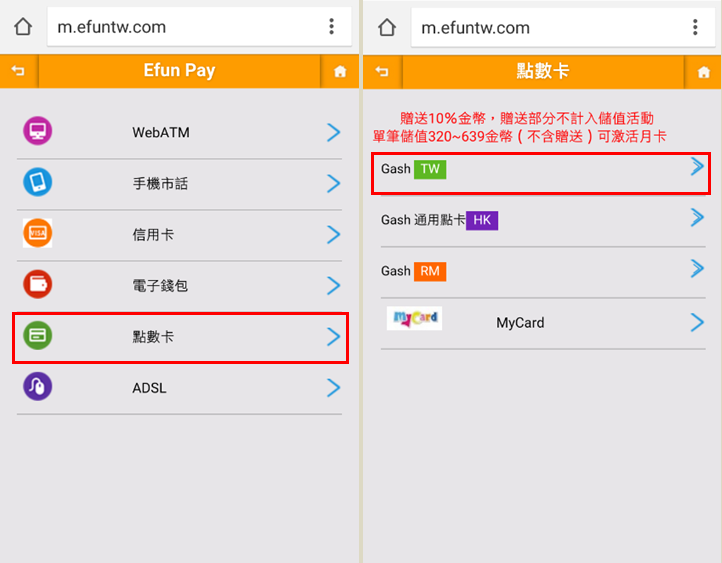Select 手機市話 payment option label
722x563 pixels.
(x=160, y=184)
